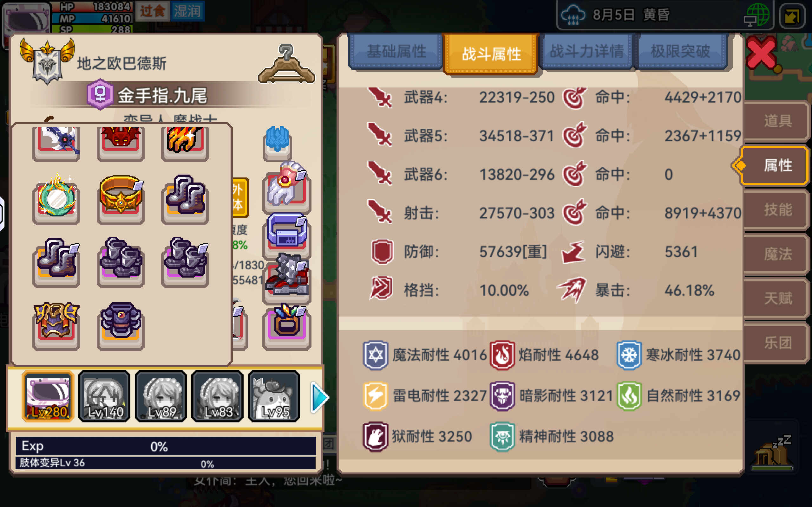Click the globe network status icon
Image resolution: width=812 pixels, height=507 pixels.
coord(757,15)
